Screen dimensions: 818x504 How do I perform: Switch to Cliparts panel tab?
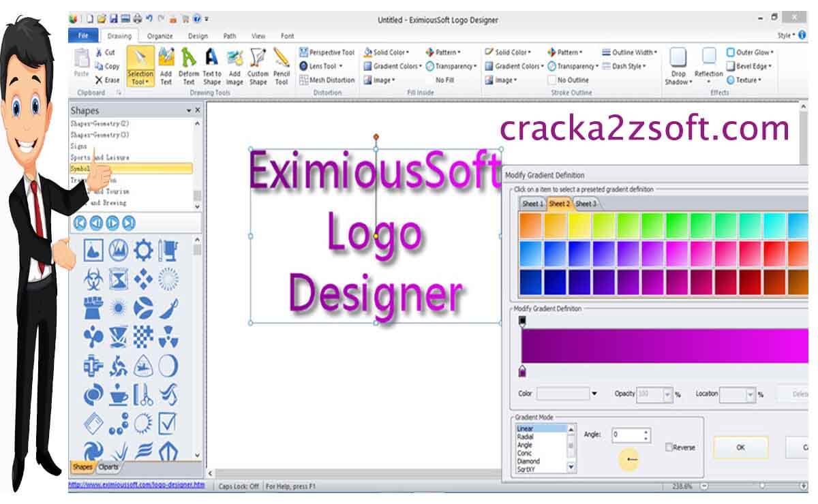click(x=108, y=467)
